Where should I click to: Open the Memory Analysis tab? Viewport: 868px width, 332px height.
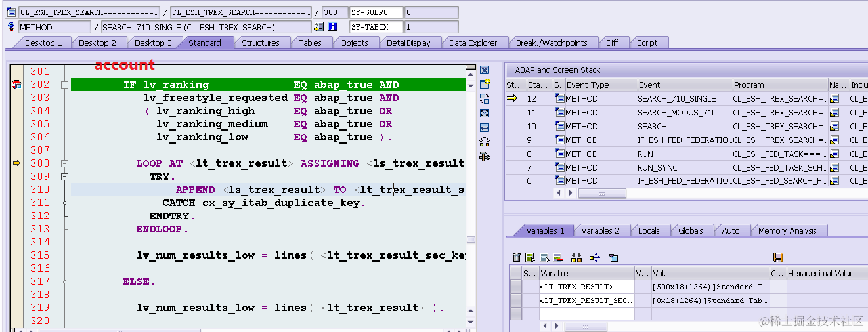(x=787, y=230)
